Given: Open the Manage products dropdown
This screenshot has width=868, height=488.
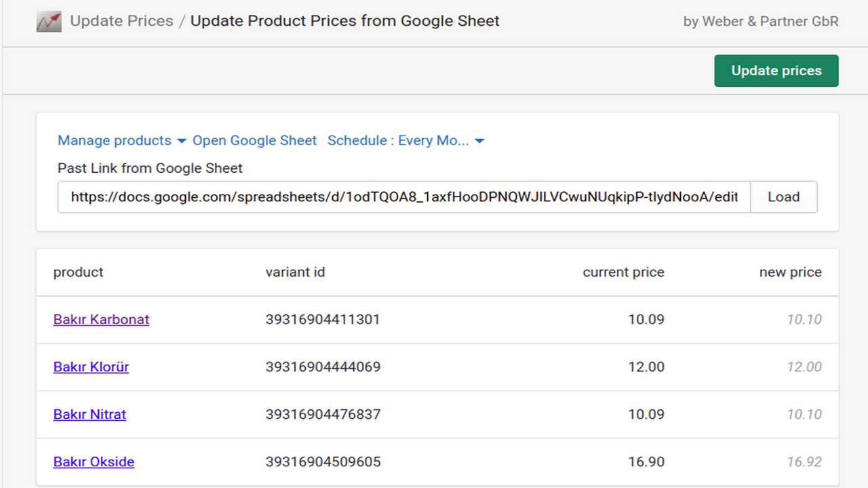Looking at the screenshot, I should click(x=114, y=140).
